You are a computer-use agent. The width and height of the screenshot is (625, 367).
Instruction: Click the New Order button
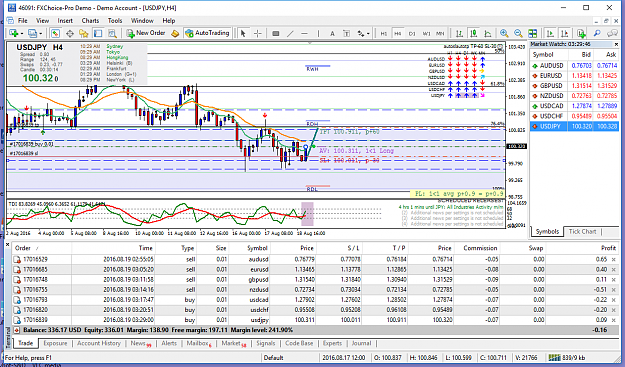146,33
